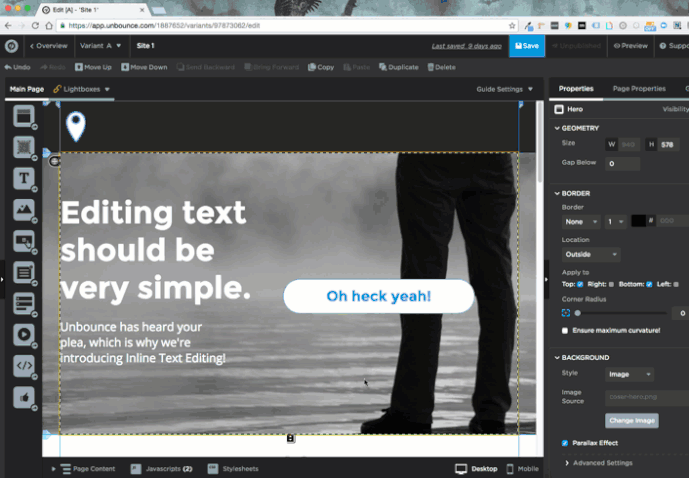Click the Gap Below input field
Screen dimensions: 689x478
[623, 164]
